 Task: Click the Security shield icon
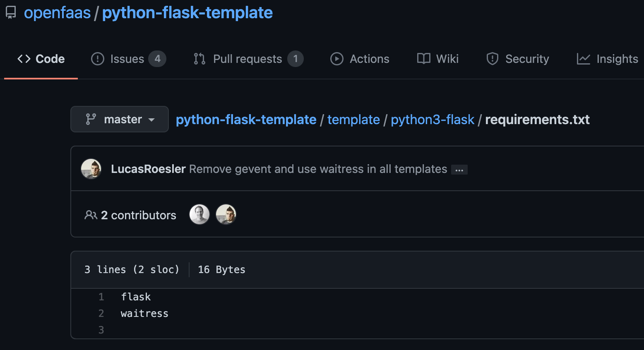pyautogui.click(x=493, y=59)
